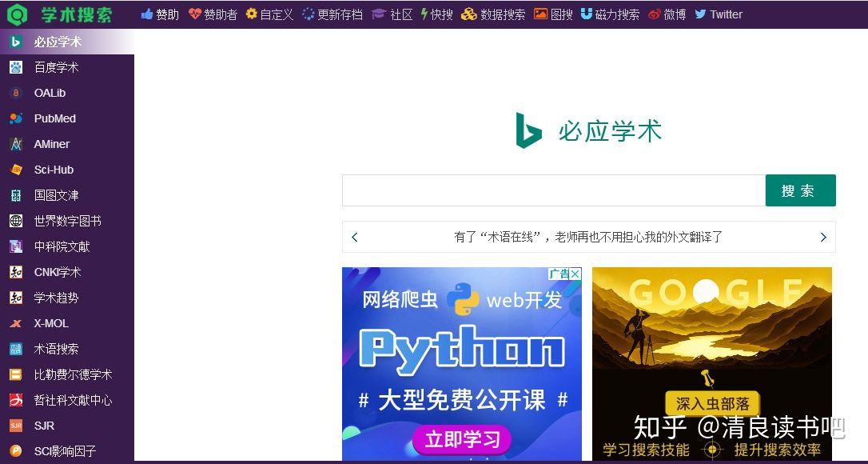
Task: Click the 术语搜索 icon in sidebar
Action: pyautogui.click(x=16, y=349)
